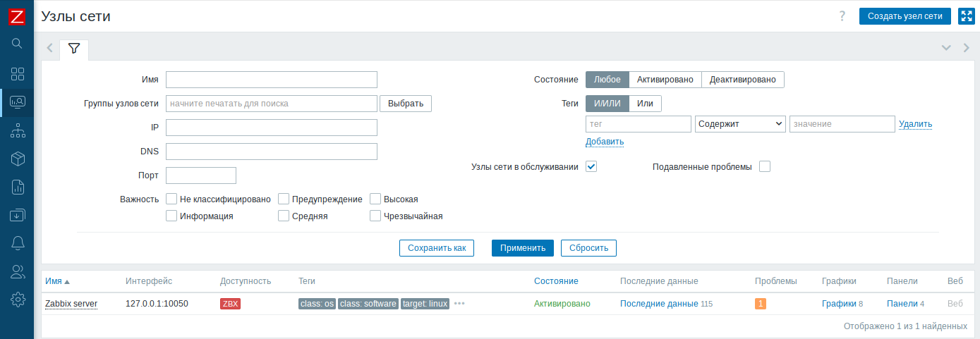Open the Services sidebar icon

(18, 130)
